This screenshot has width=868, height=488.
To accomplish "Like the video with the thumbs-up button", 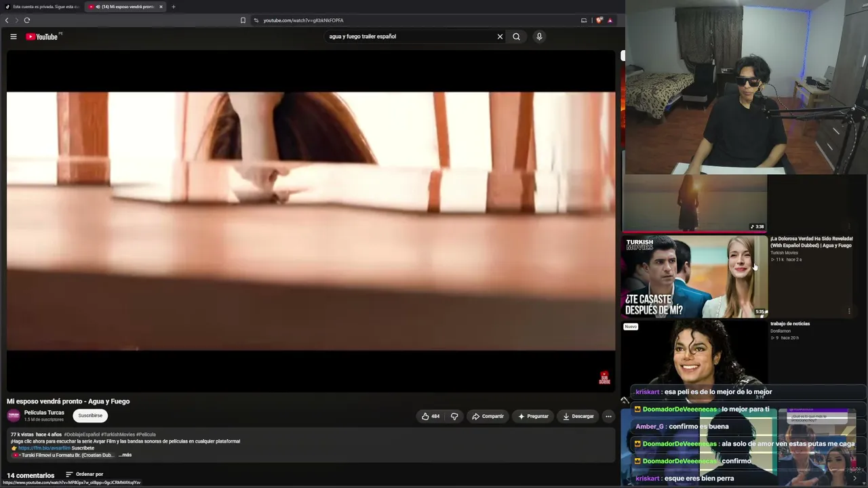I will (x=431, y=416).
